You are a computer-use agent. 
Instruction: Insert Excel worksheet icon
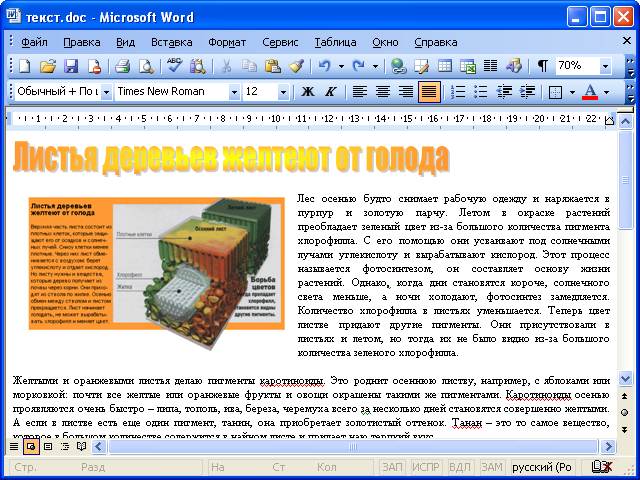point(468,66)
